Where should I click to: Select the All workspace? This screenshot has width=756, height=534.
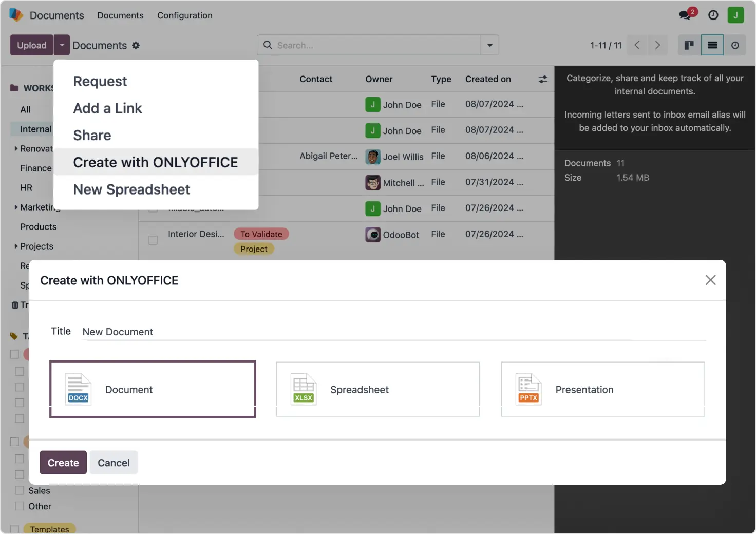tap(25, 109)
